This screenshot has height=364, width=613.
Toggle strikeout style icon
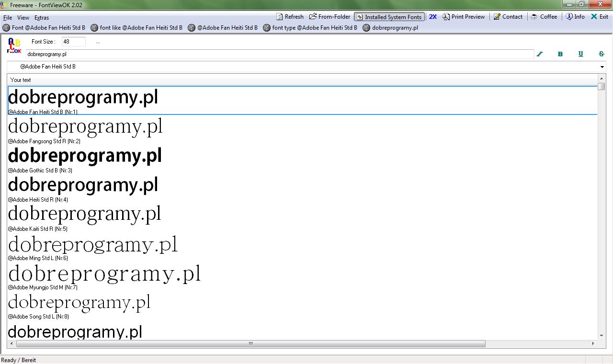coord(602,54)
